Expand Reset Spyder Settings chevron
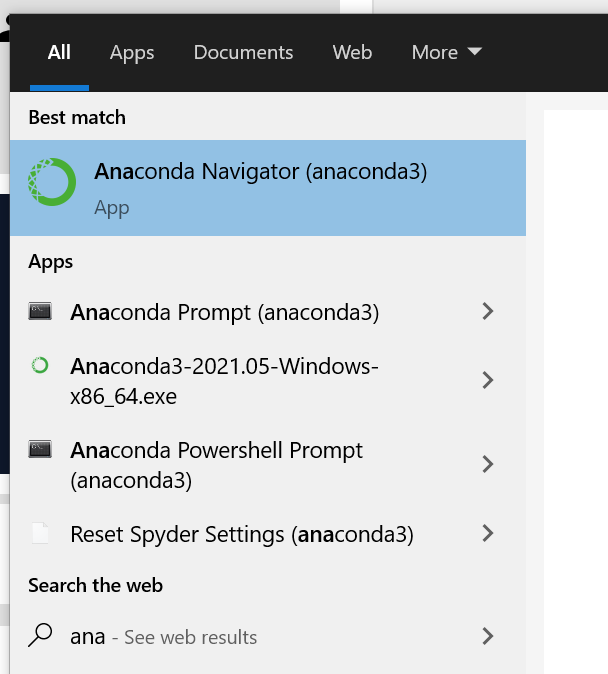 coord(488,533)
